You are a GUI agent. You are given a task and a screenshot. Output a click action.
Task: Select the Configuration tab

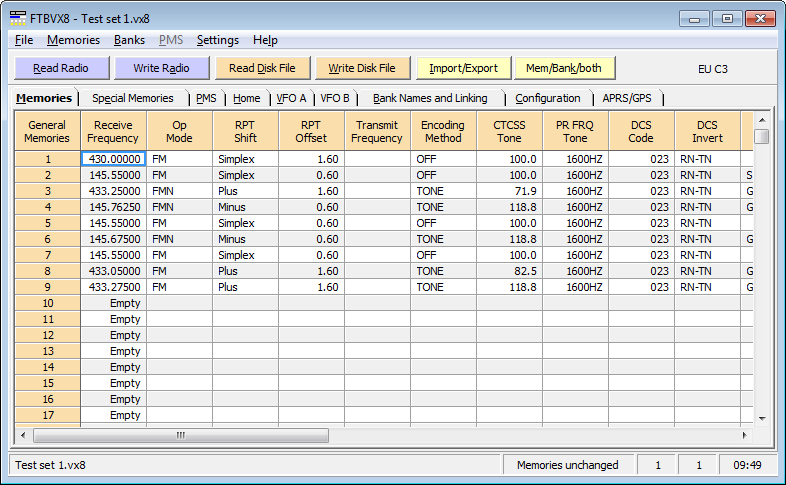tap(547, 98)
